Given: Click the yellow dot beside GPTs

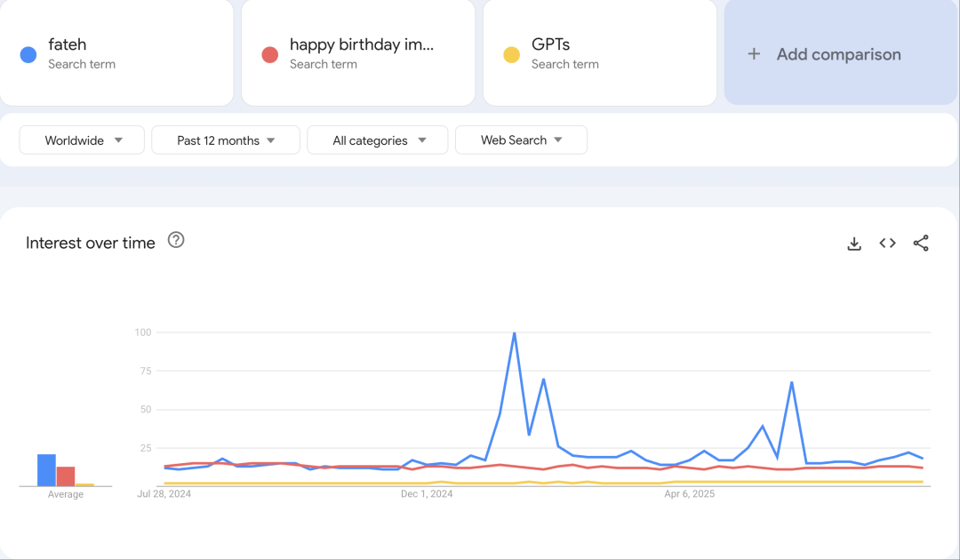Looking at the screenshot, I should point(511,55).
